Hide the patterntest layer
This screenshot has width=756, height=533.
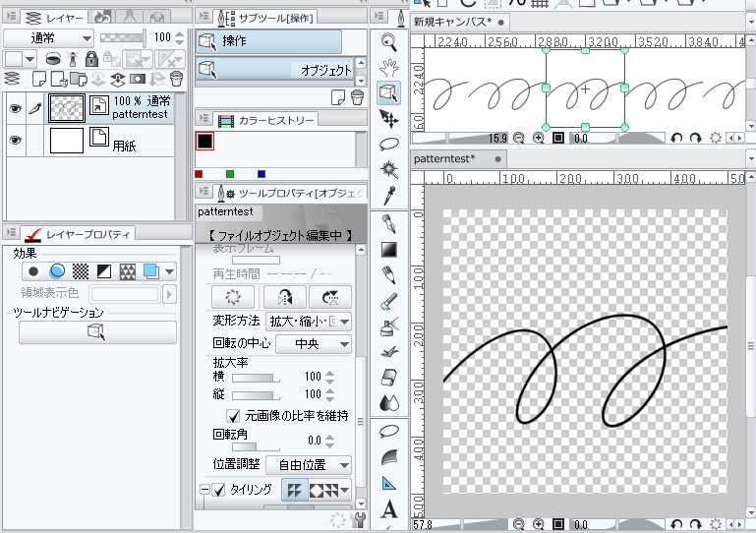point(15,109)
